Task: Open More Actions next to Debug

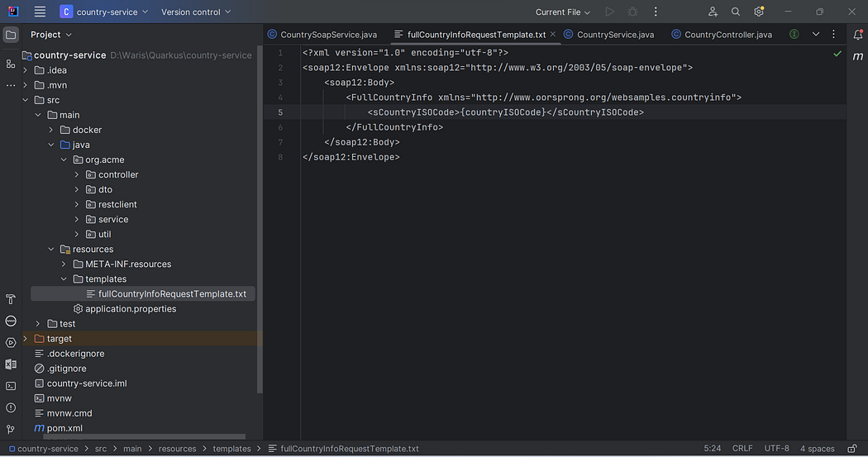Action: [656, 12]
